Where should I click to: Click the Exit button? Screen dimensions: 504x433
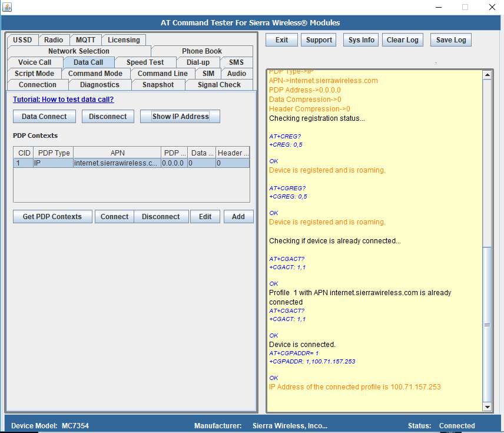point(281,40)
